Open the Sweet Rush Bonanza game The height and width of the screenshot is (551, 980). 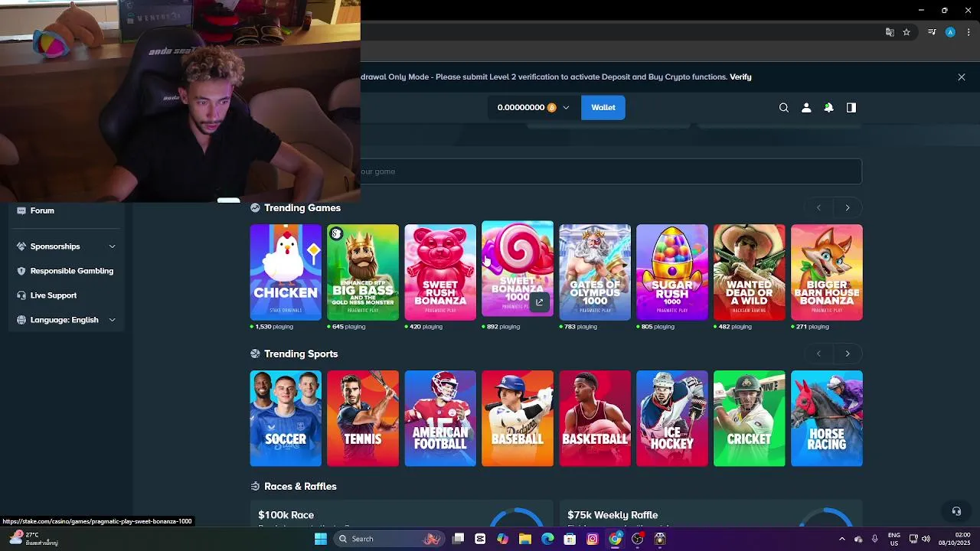(x=440, y=272)
